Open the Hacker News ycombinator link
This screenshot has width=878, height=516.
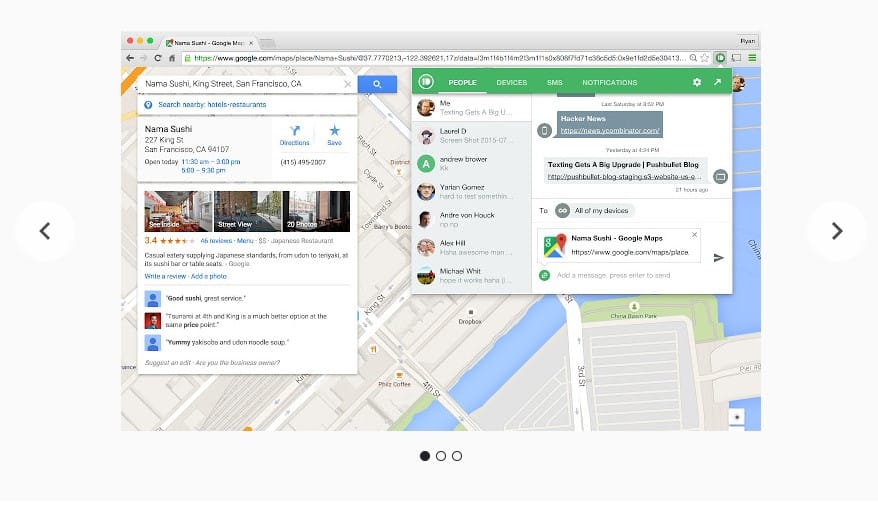point(610,130)
